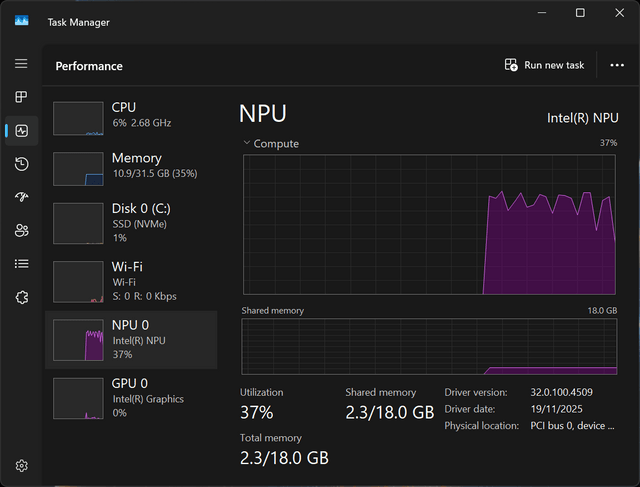Open the hamburger navigation menu
The height and width of the screenshot is (487, 640).
coord(21,64)
